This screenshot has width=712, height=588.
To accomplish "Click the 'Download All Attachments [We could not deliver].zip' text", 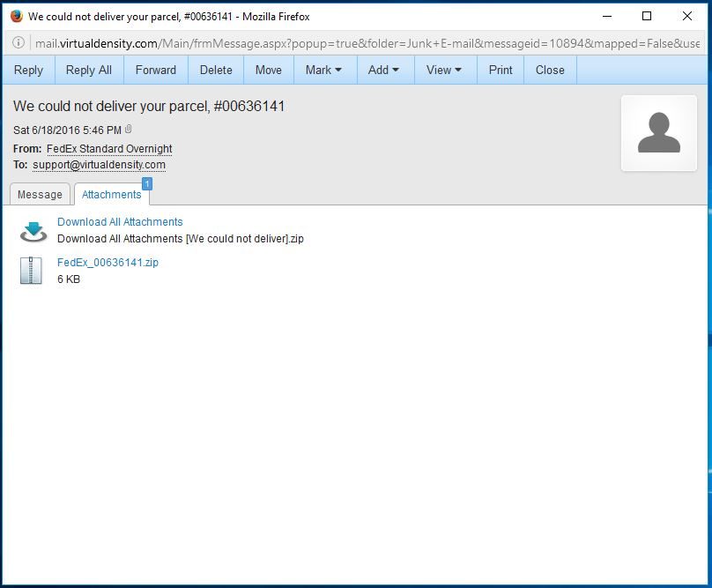I will pos(181,239).
